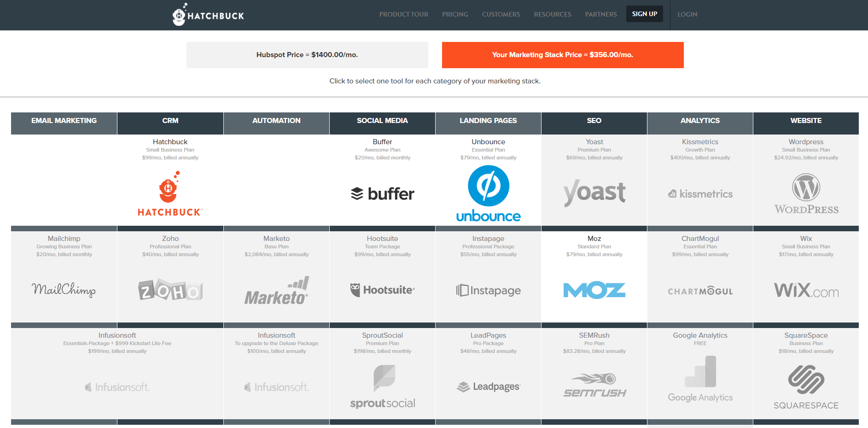
Task: Click the Landing Pages column header
Action: (x=488, y=123)
